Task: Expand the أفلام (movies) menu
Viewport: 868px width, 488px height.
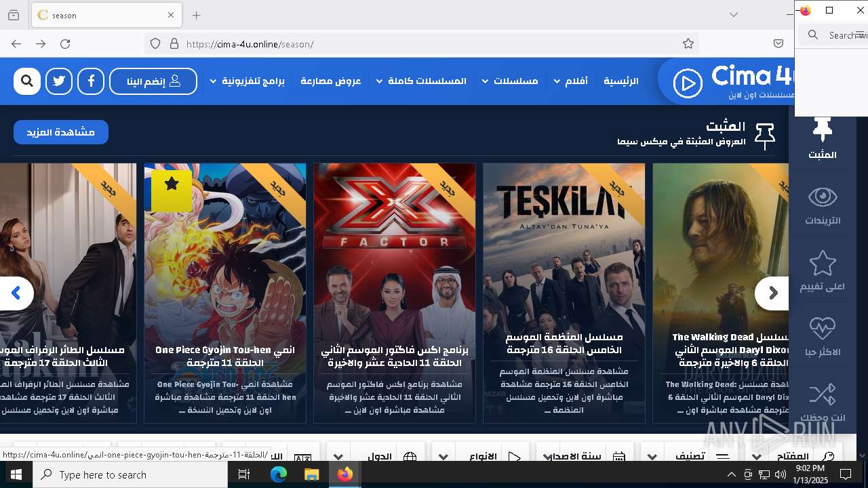Action: [x=571, y=81]
